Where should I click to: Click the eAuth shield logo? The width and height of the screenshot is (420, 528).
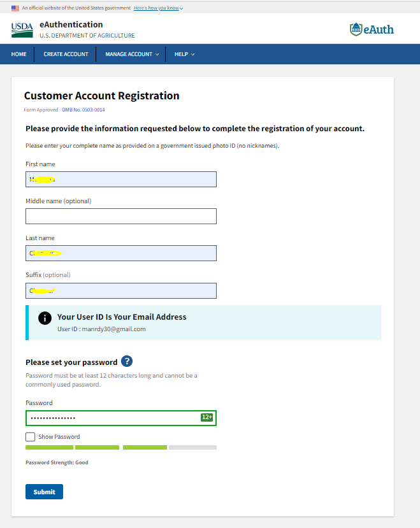(372, 29)
